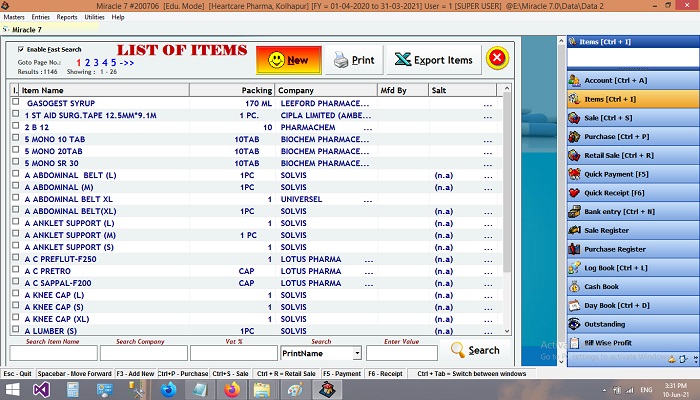Open the Bank entry [Ctrl + B] icon
Screen dimensions: 700x400
(574, 212)
